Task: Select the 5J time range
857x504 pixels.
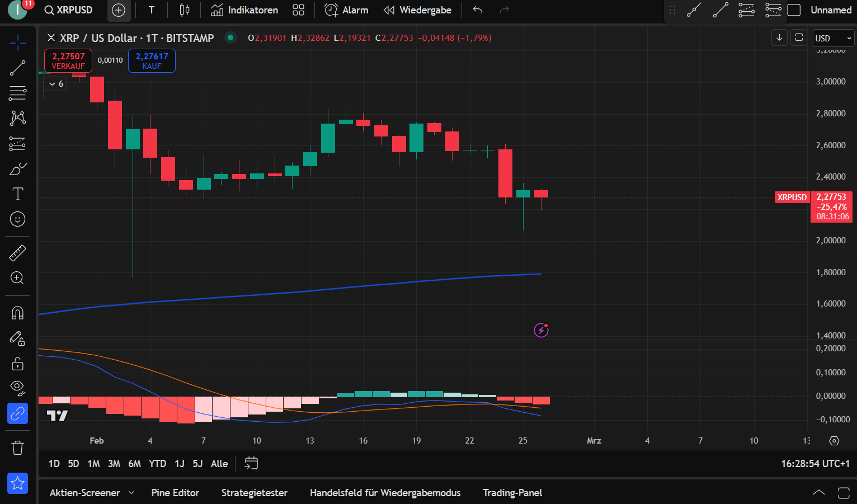Action: (197, 464)
